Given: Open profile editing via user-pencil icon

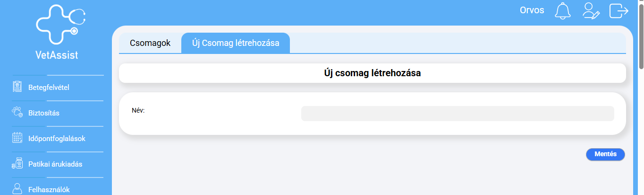Looking at the screenshot, I should coord(591,11).
